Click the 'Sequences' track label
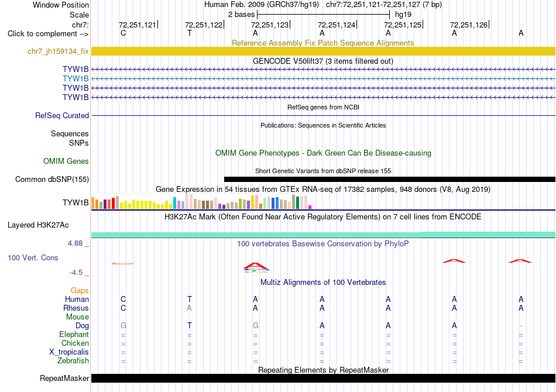 (70, 133)
